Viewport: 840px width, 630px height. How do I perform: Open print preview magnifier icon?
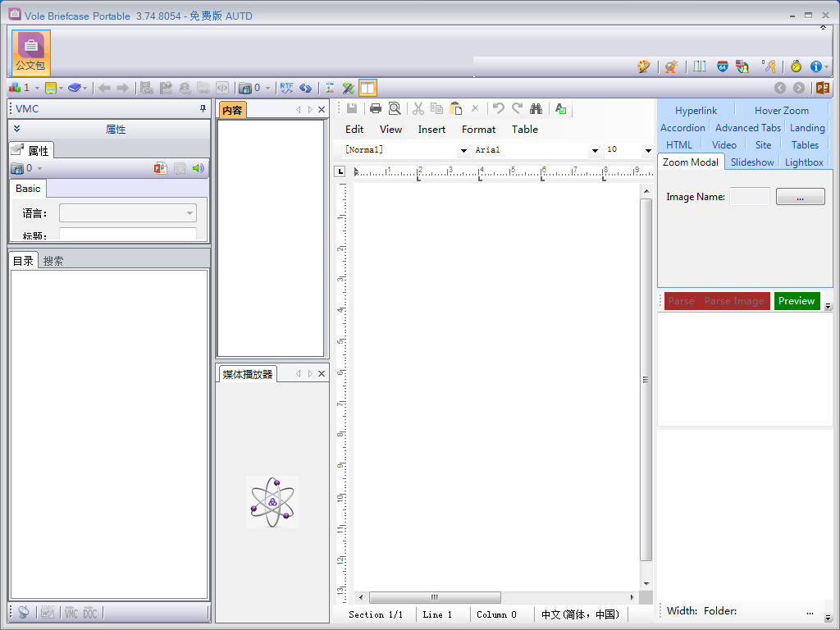(x=395, y=109)
